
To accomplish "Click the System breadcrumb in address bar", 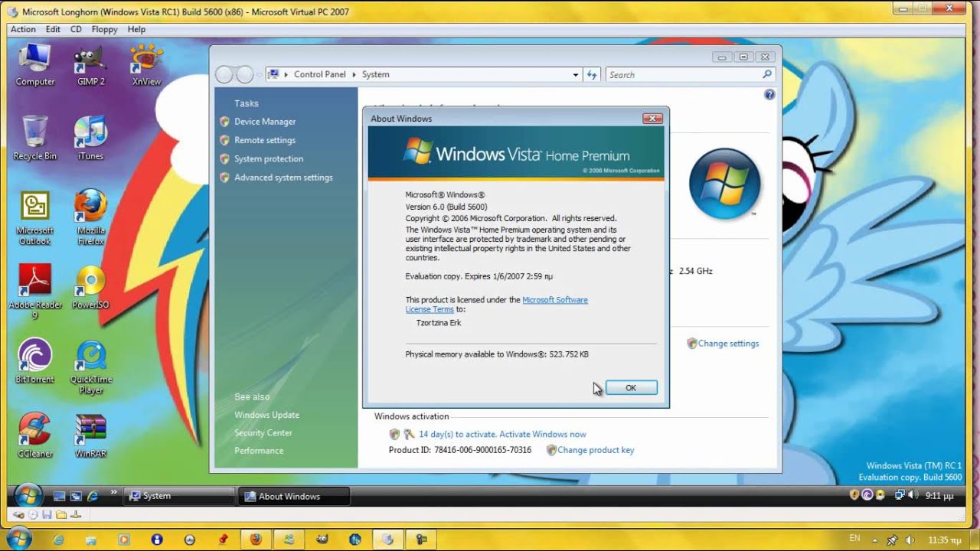I will click(x=375, y=75).
